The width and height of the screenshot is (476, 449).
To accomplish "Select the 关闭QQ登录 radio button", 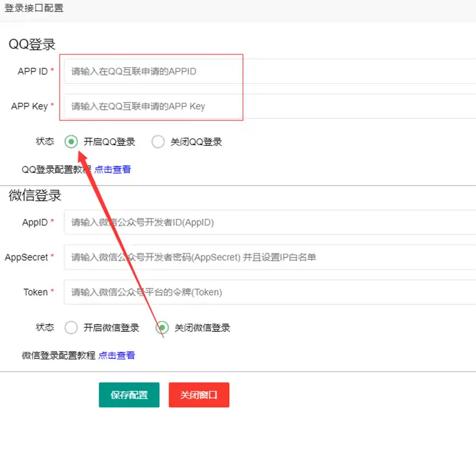I will pyautogui.click(x=158, y=142).
